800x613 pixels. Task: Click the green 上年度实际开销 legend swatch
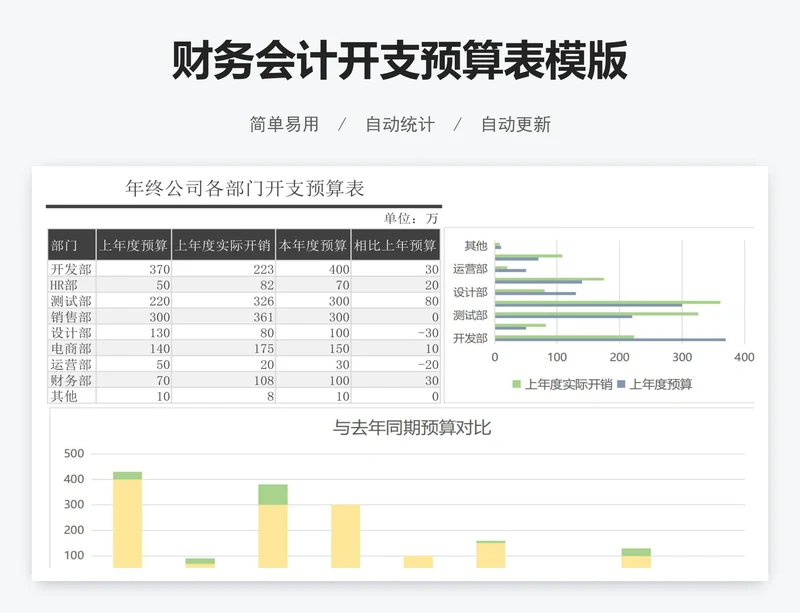click(516, 384)
